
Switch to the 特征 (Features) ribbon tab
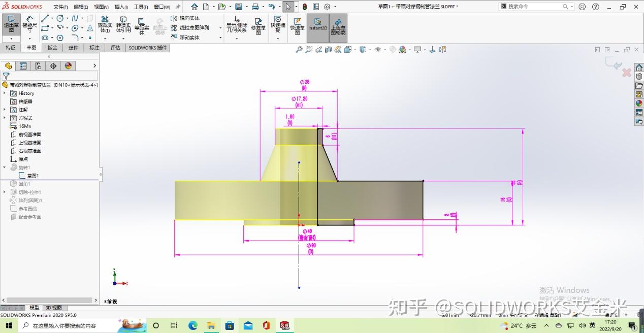point(11,48)
